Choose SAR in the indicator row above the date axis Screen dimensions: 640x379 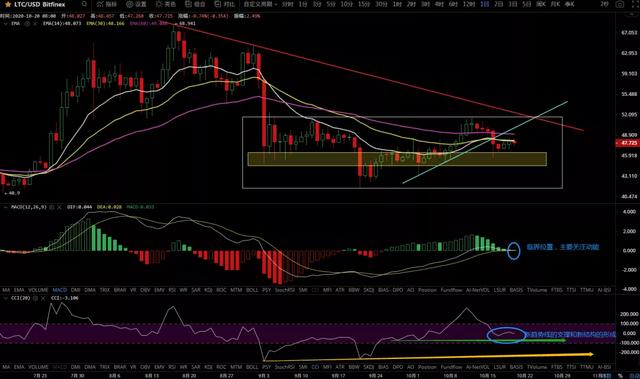point(196,367)
